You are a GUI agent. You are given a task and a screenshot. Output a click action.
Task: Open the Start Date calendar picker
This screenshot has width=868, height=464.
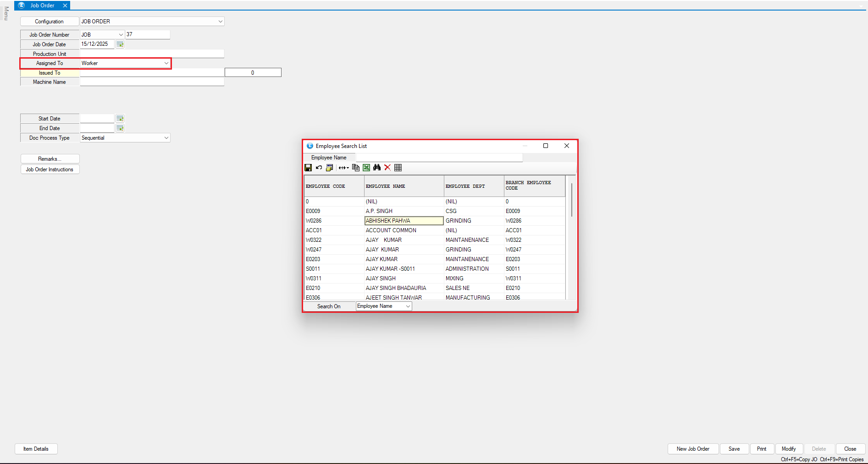click(120, 119)
